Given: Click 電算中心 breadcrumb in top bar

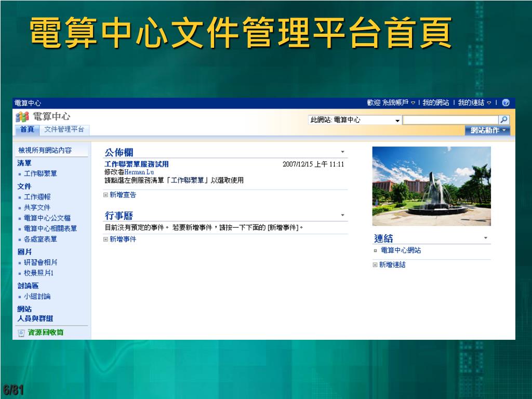Looking at the screenshot, I should click(28, 103).
